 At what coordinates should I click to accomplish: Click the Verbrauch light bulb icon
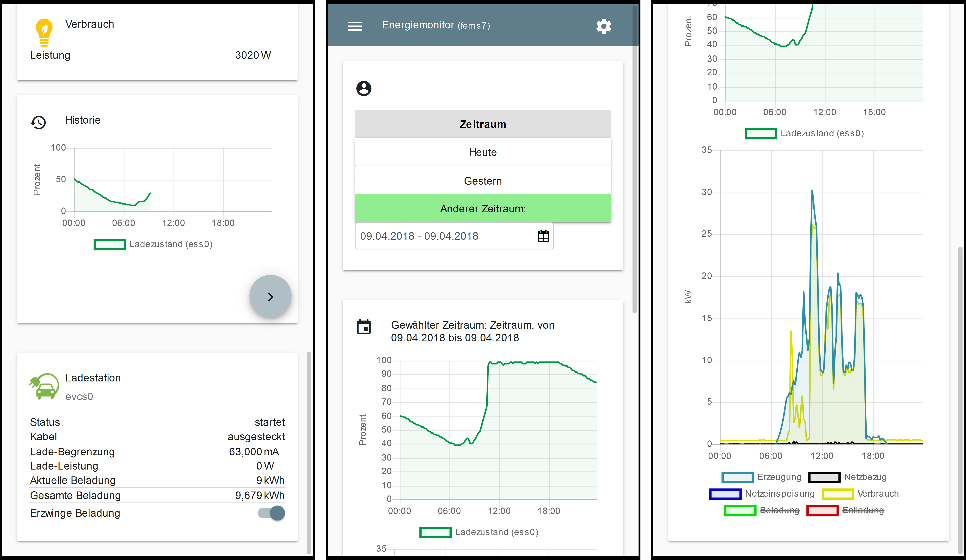coord(44,33)
